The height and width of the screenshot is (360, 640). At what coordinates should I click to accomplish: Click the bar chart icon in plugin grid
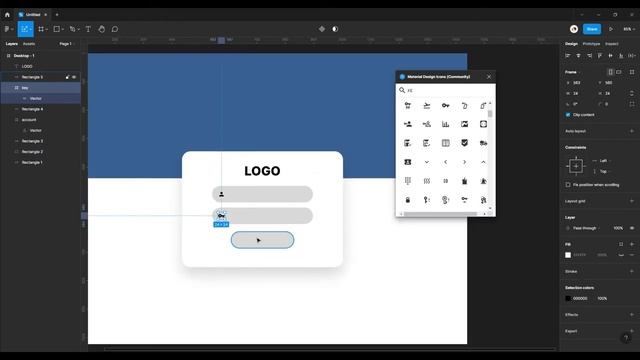tap(445, 124)
